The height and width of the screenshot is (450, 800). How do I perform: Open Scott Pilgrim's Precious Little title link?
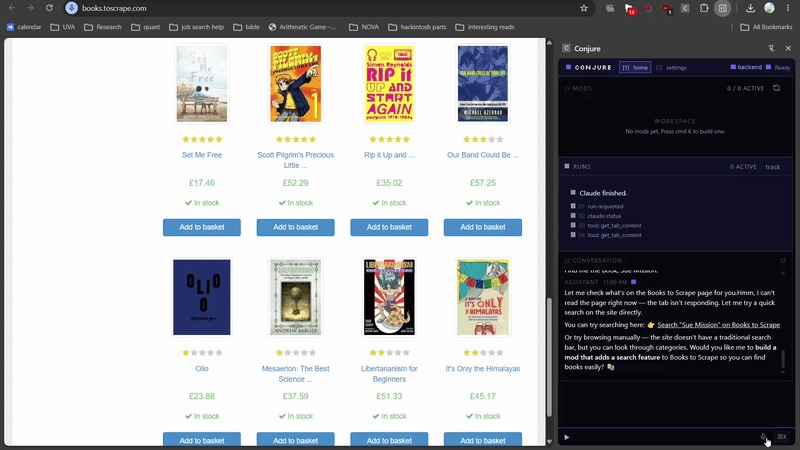tap(295, 160)
